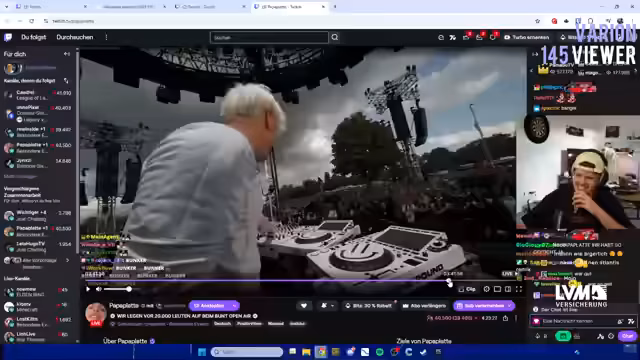Open chat settings circle icon
Viewport: 640px width, 360px height.
pos(611,336)
